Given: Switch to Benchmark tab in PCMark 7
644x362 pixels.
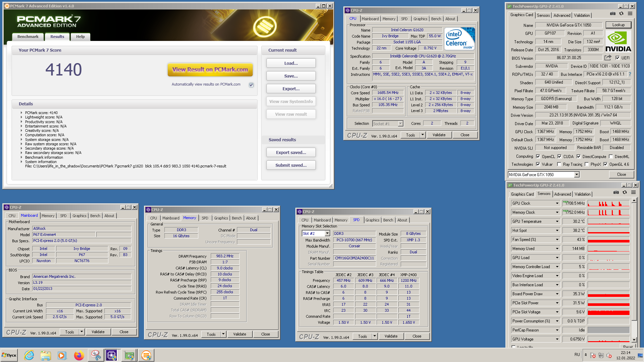Looking at the screenshot, I should pos(28,37).
